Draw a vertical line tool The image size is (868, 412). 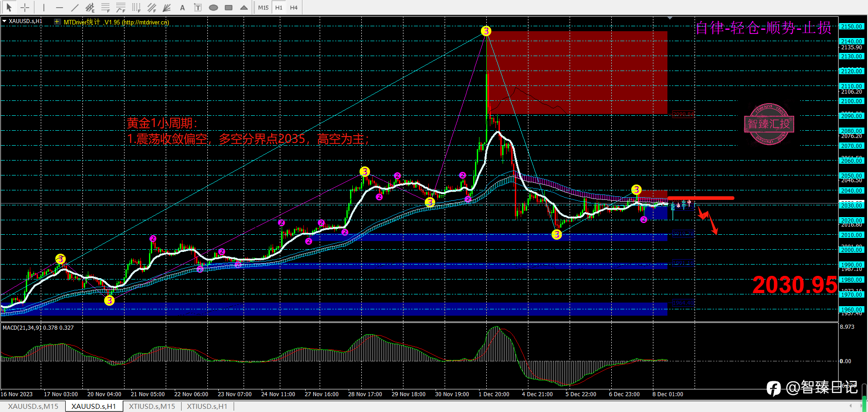coord(44,7)
